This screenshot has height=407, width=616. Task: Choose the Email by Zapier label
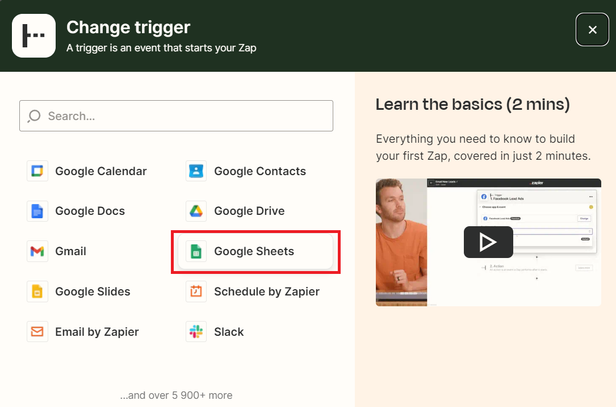(x=97, y=332)
